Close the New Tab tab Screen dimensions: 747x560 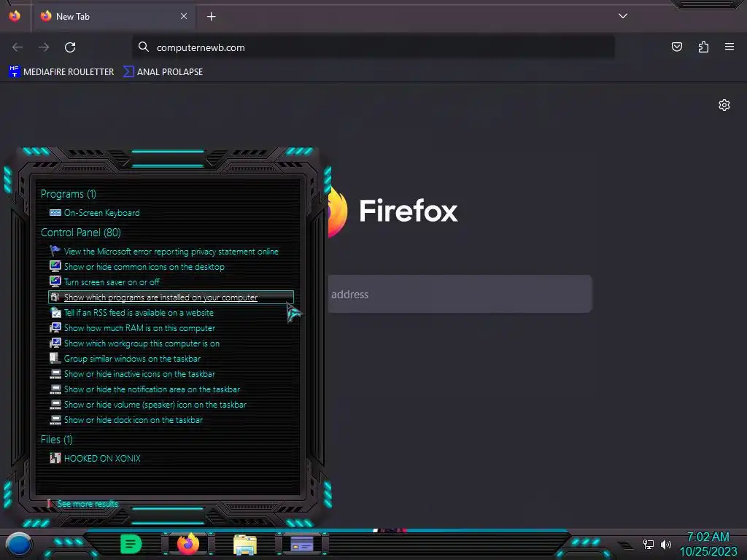(x=184, y=16)
